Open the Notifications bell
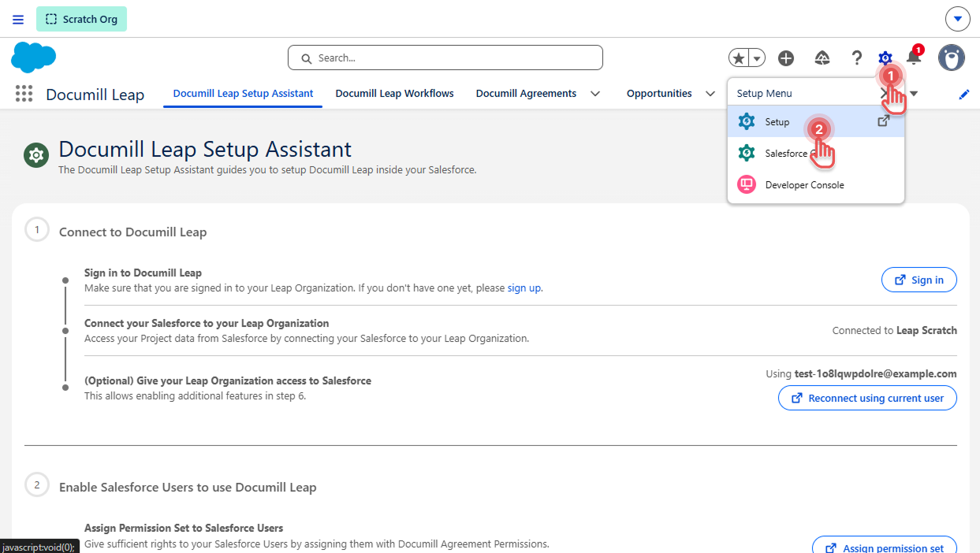Screen dimensions: 980x553 click(x=914, y=58)
